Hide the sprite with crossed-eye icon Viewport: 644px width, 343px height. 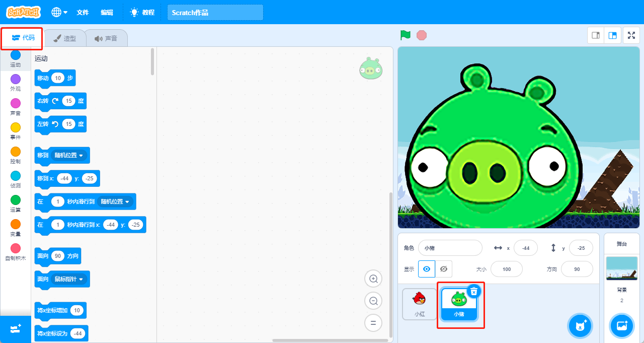point(443,269)
